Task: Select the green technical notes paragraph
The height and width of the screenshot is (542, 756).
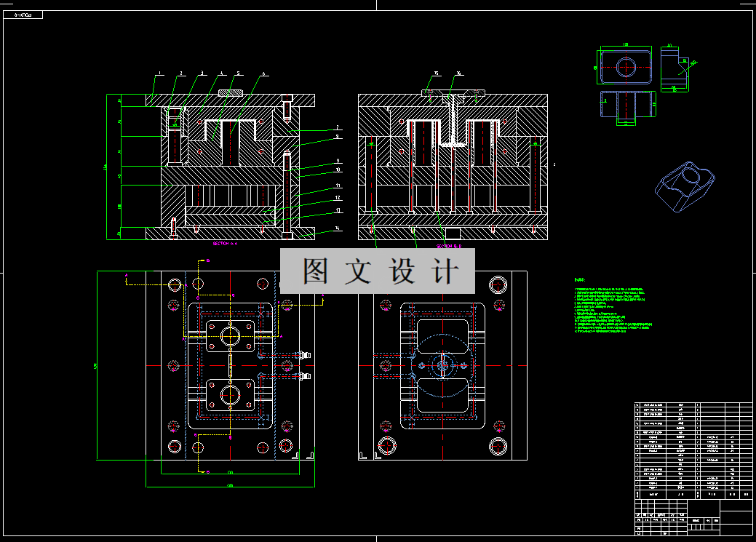Action: 613,311
